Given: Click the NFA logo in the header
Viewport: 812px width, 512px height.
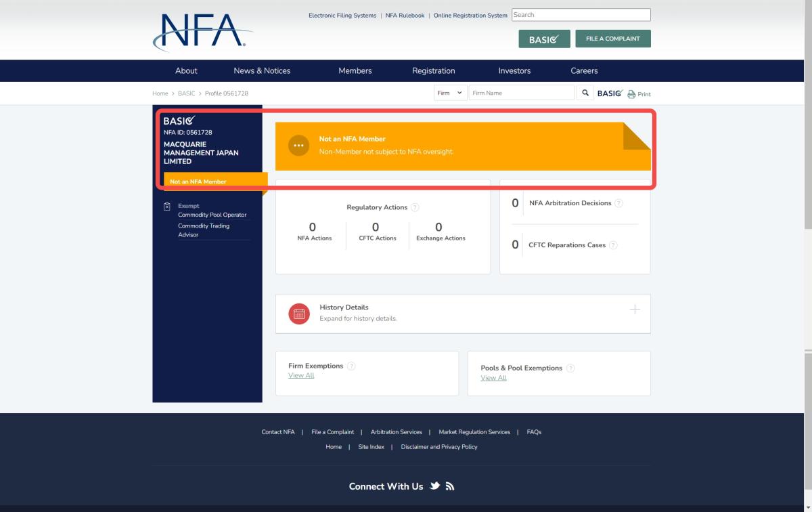Looking at the screenshot, I should 203,32.
